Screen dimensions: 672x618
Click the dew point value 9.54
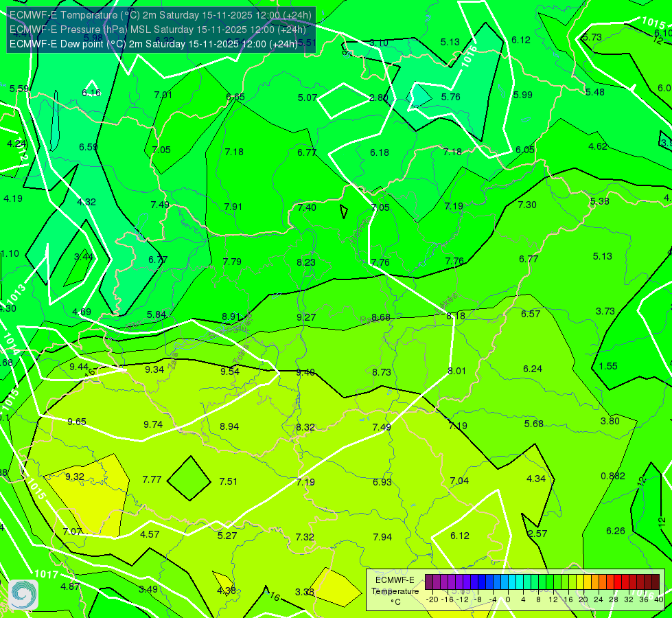tap(230, 371)
